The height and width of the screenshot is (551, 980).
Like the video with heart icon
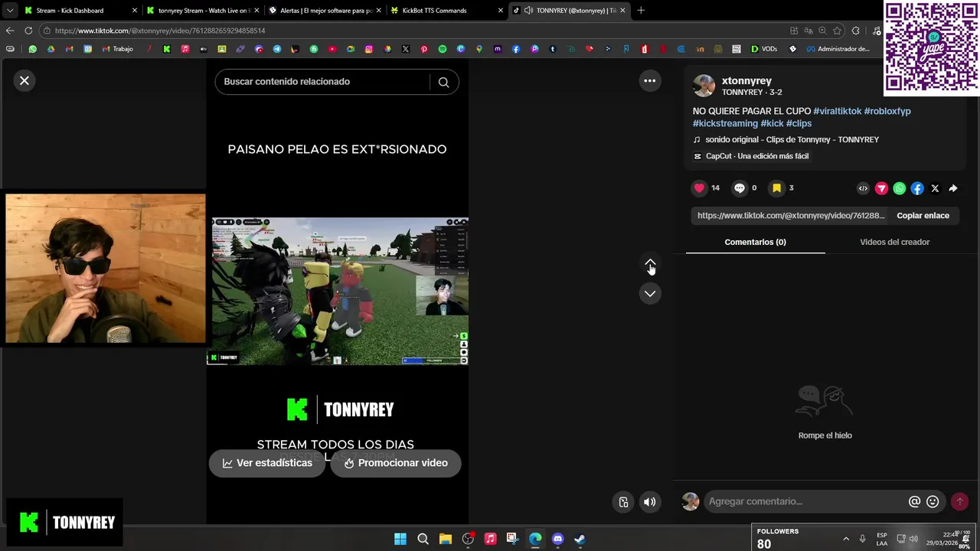(699, 188)
